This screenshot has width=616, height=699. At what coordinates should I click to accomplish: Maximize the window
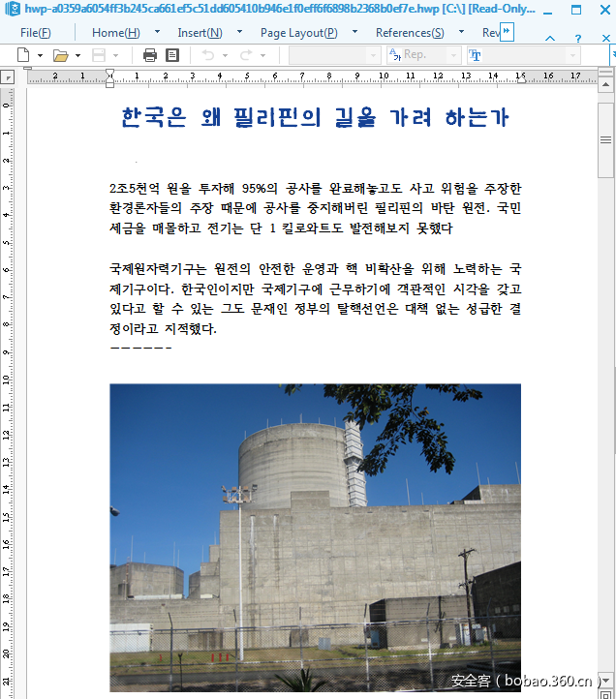point(576,10)
